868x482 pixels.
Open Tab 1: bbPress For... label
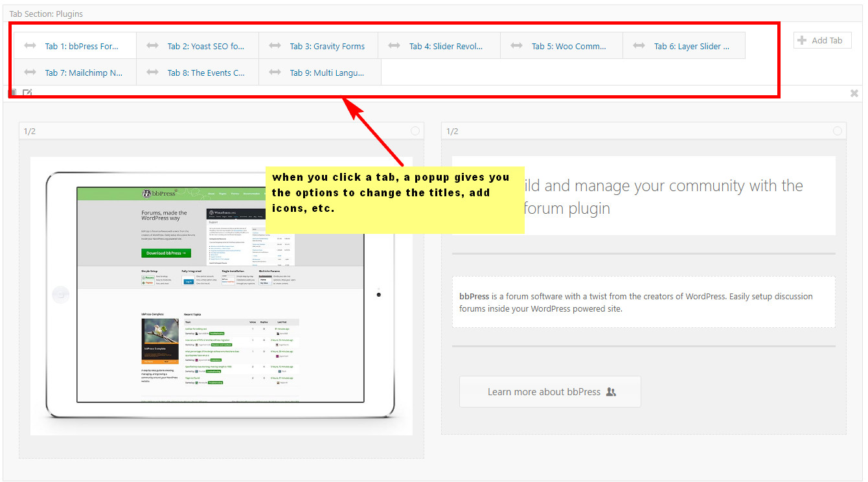82,46
